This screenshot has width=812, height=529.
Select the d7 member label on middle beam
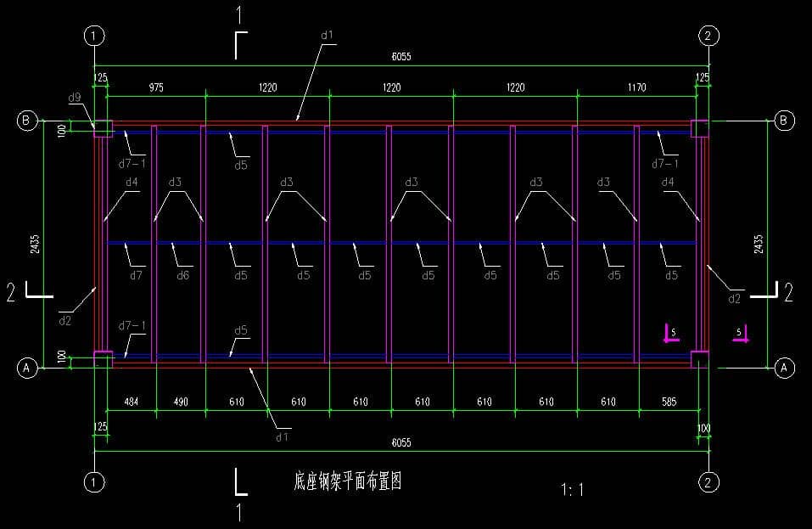point(136,275)
